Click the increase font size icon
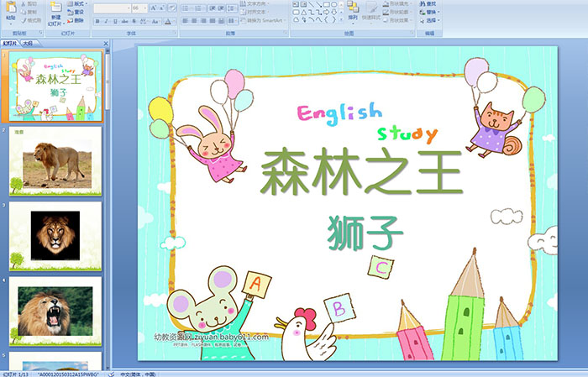588x377 pixels. tap(151, 8)
